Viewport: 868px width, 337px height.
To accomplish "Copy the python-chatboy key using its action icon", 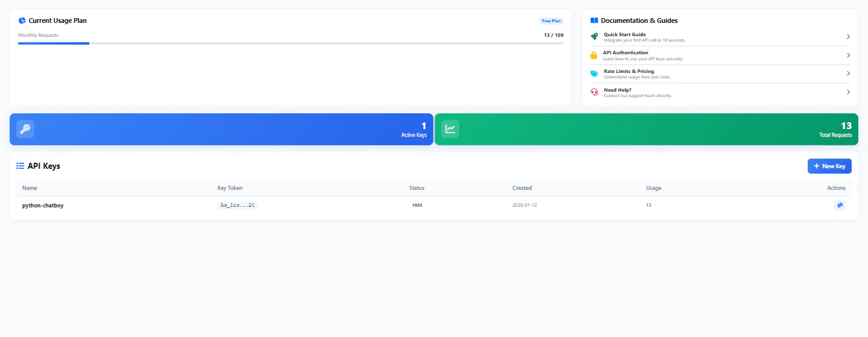I will tap(840, 206).
